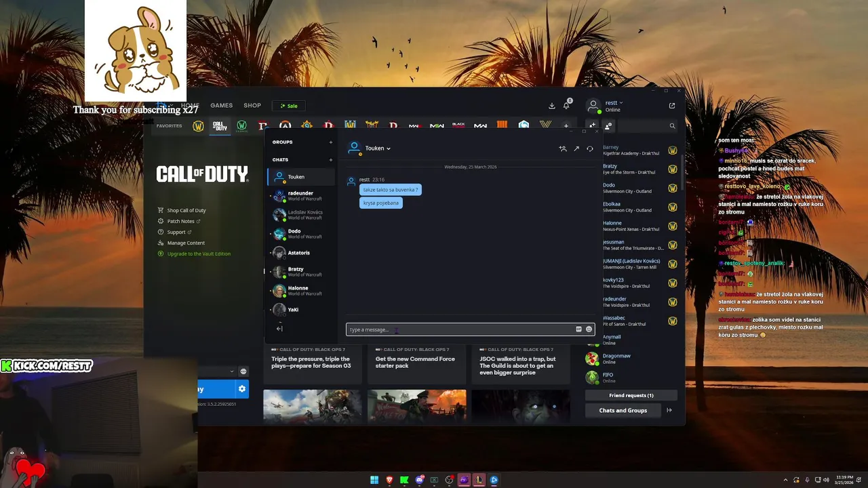Open the downloads icon in Battle.net header
The height and width of the screenshot is (488, 868).
coord(552,106)
